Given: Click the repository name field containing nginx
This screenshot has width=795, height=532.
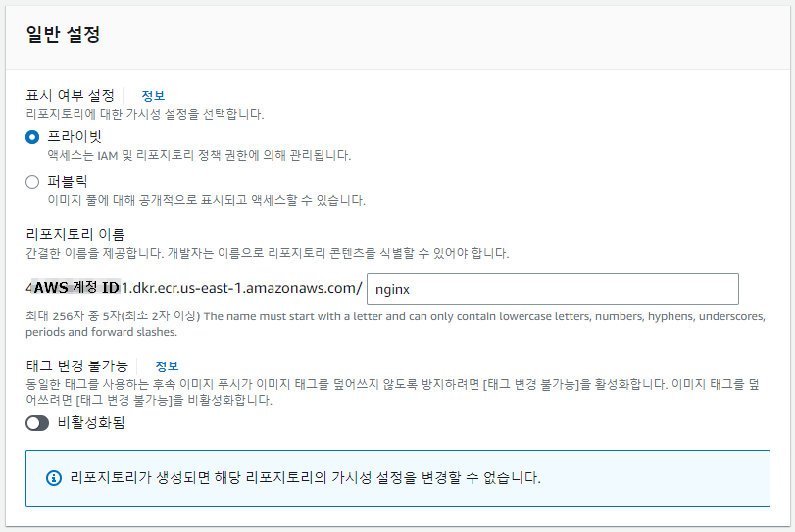Looking at the screenshot, I should pyautogui.click(x=553, y=289).
